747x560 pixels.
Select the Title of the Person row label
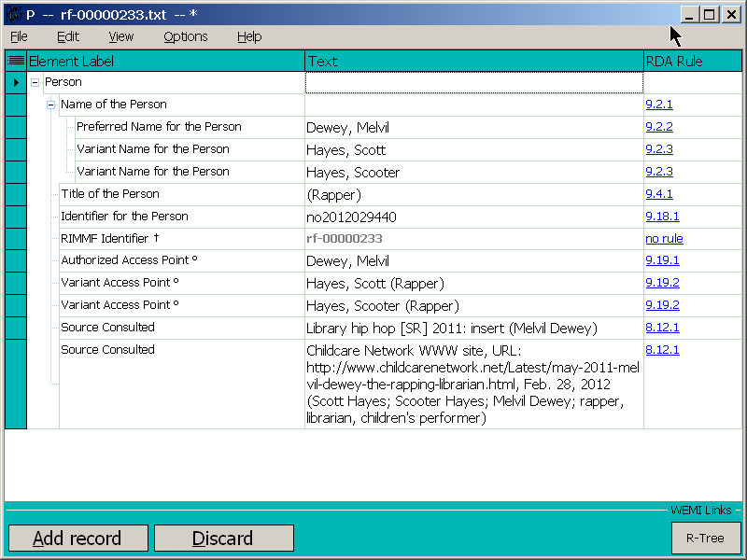tap(110, 194)
